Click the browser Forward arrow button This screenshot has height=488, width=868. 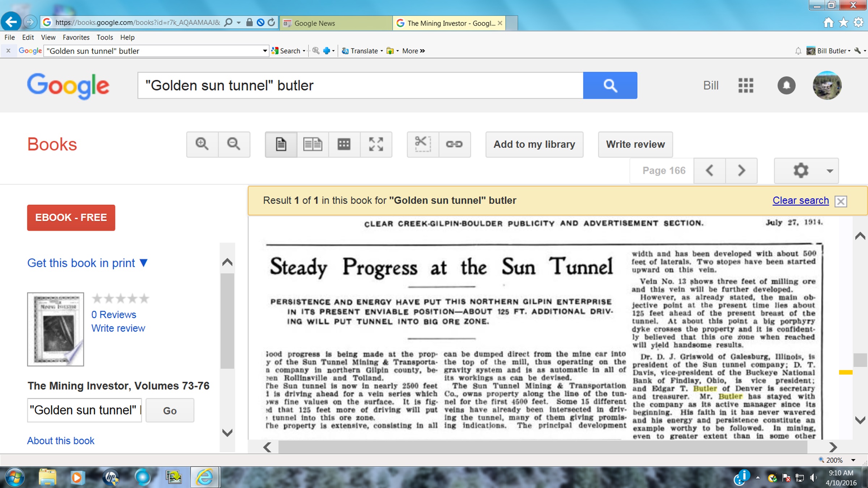click(x=30, y=22)
